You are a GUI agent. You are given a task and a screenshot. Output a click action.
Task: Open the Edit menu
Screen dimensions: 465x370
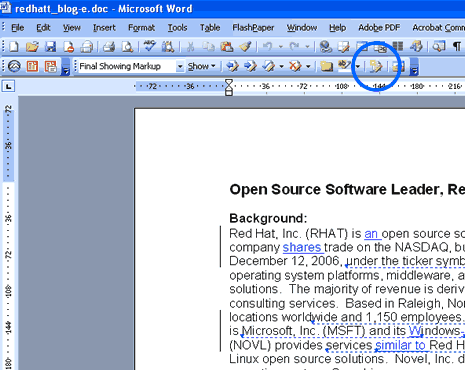[43, 28]
